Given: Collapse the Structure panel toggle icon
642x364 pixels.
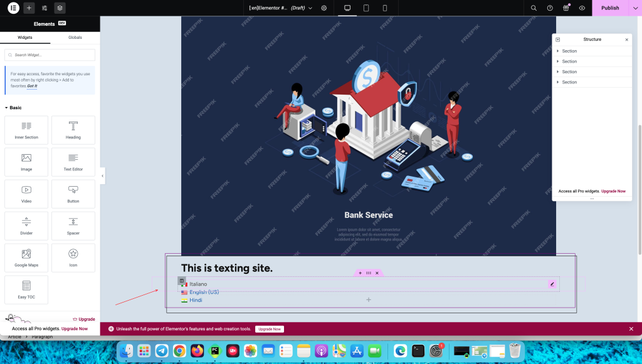Looking at the screenshot, I should click(557, 39).
